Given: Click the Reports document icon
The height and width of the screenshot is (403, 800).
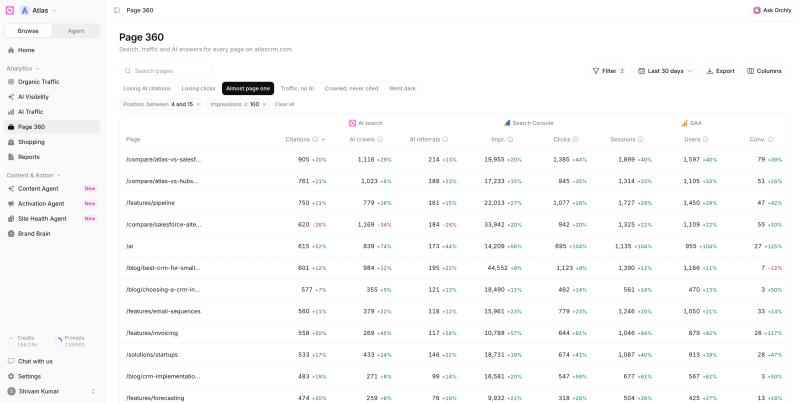Looking at the screenshot, I should click(11, 157).
